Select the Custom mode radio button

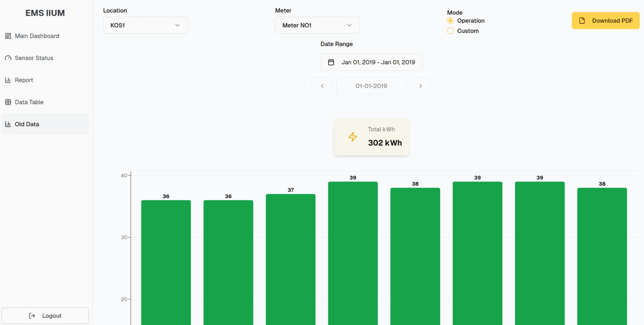[450, 31]
